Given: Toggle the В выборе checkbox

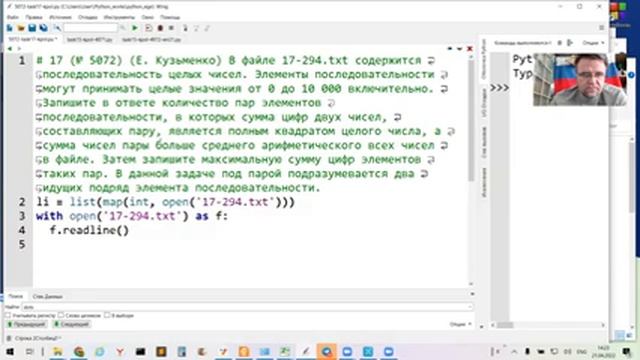Looking at the screenshot, I should (x=107, y=315).
